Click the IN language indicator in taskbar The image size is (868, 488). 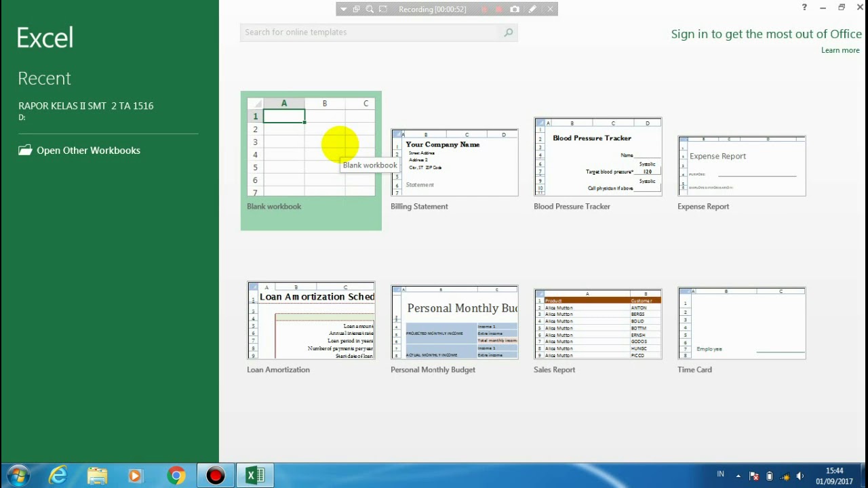pos(720,474)
